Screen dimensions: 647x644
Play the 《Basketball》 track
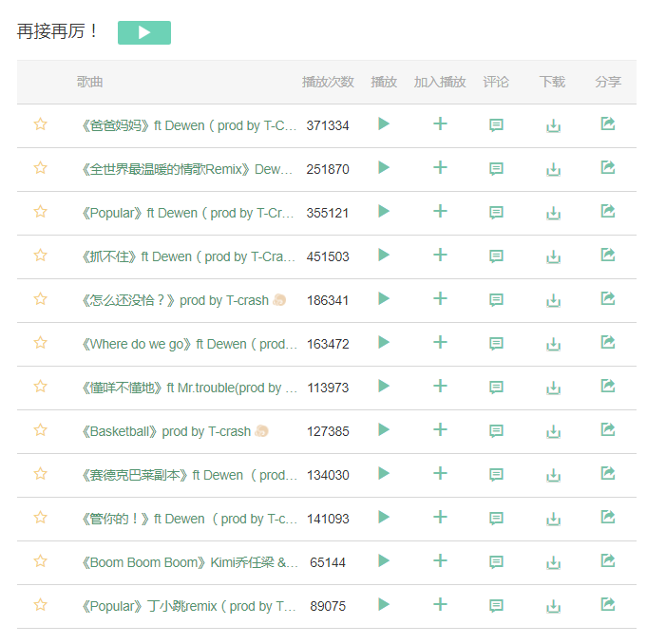[384, 430]
